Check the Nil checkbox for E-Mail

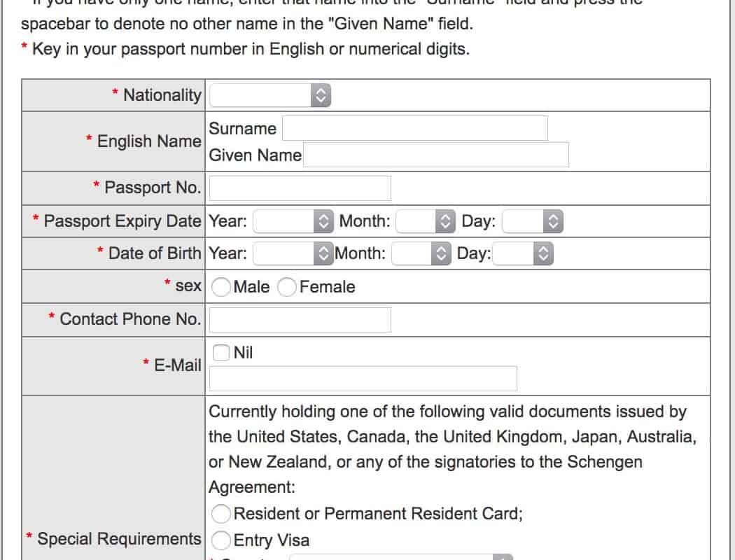coord(221,353)
